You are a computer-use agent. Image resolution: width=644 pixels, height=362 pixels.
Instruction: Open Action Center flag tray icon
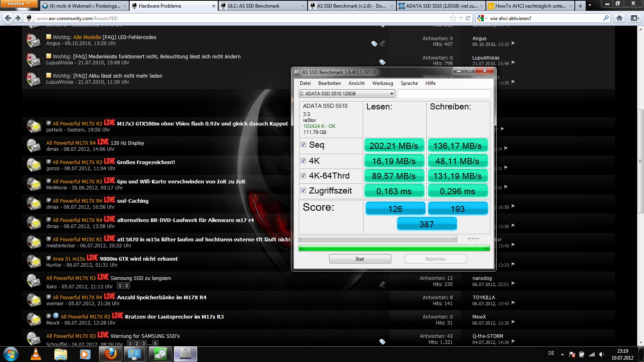tap(572, 354)
